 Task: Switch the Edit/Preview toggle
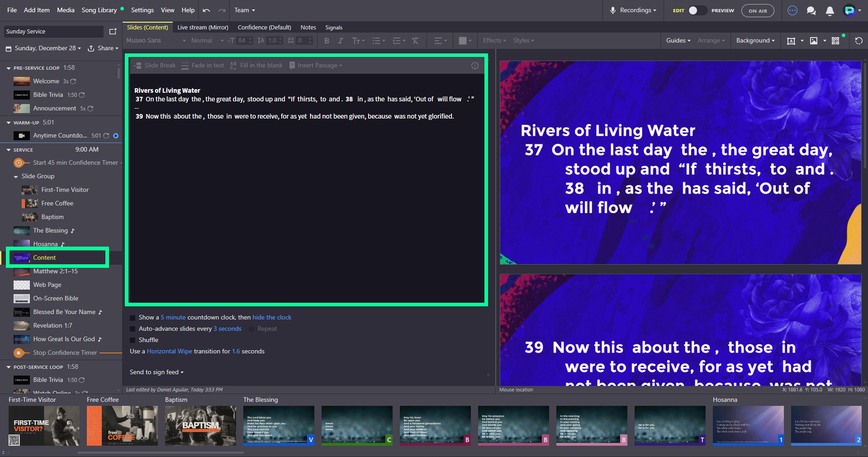coord(697,10)
